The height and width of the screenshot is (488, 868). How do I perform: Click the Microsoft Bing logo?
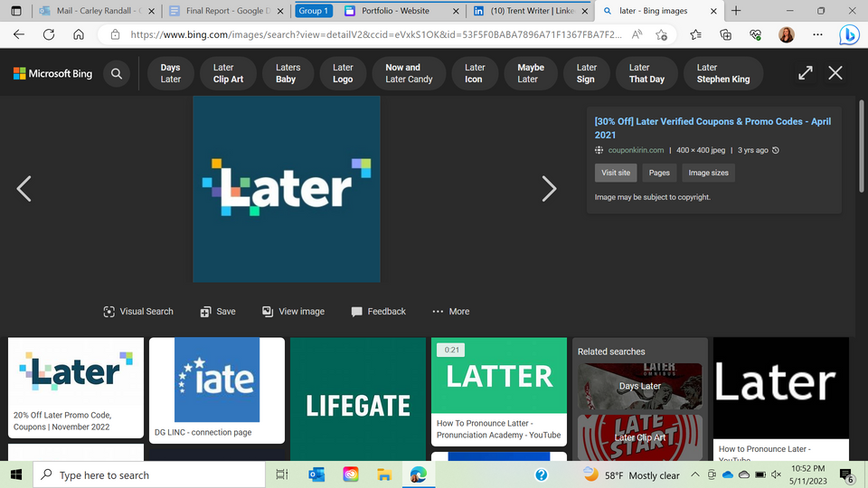click(x=53, y=73)
